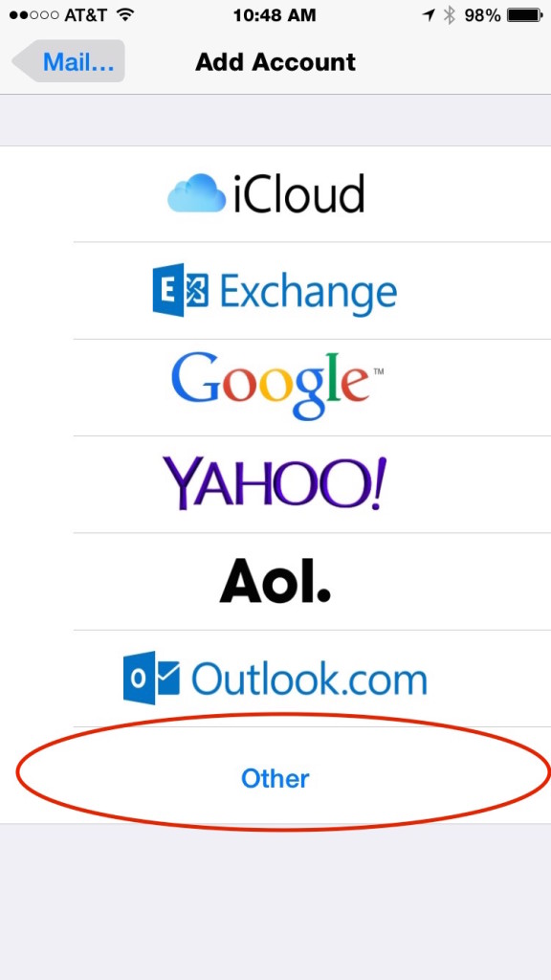Tap the Outlook envelope icon
This screenshot has height=980, width=551.
click(151, 679)
